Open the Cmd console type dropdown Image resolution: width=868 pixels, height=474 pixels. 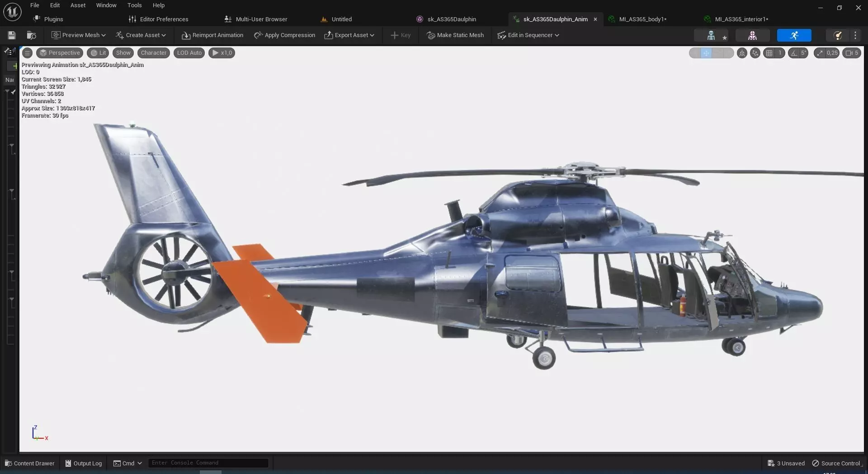(x=127, y=463)
